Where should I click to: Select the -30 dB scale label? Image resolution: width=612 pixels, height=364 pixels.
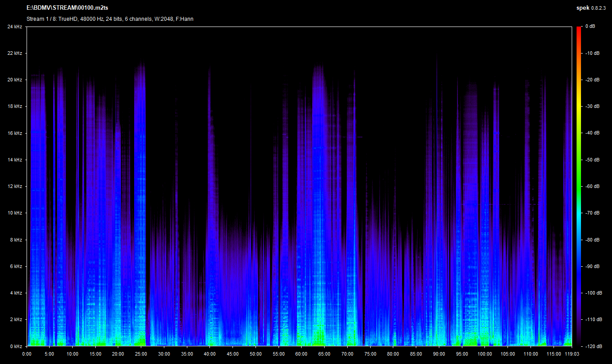(593, 107)
